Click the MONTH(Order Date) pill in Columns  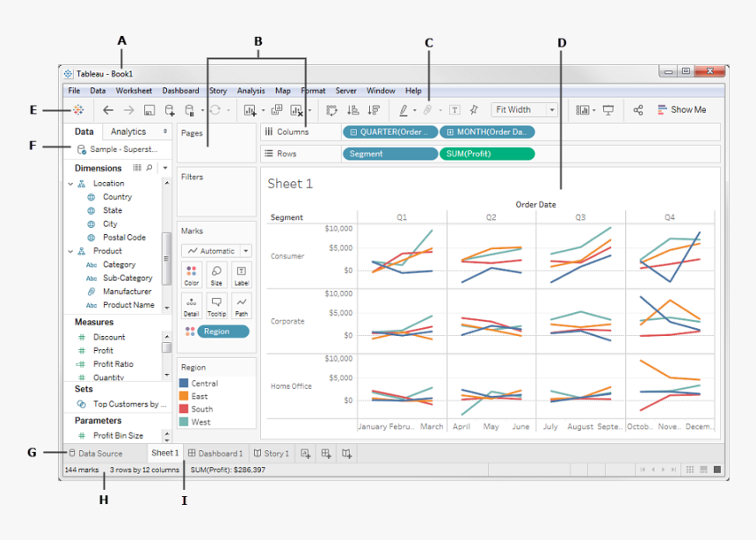pos(487,132)
